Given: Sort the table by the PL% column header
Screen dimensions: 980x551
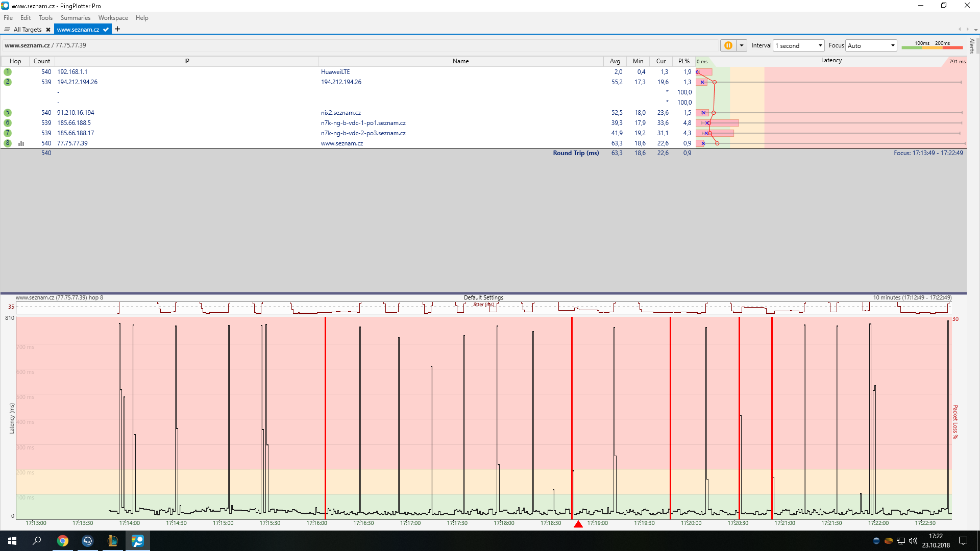Looking at the screenshot, I should [683, 61].
